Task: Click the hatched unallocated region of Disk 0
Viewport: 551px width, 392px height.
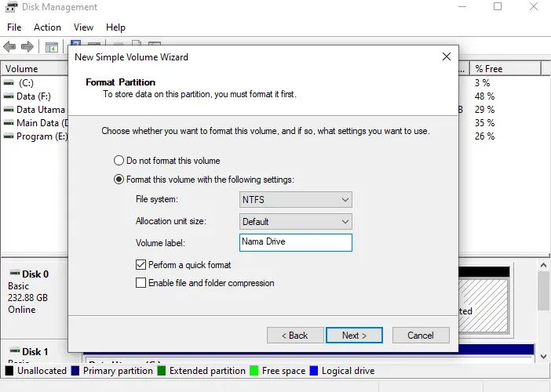Action: coord(483,305)
